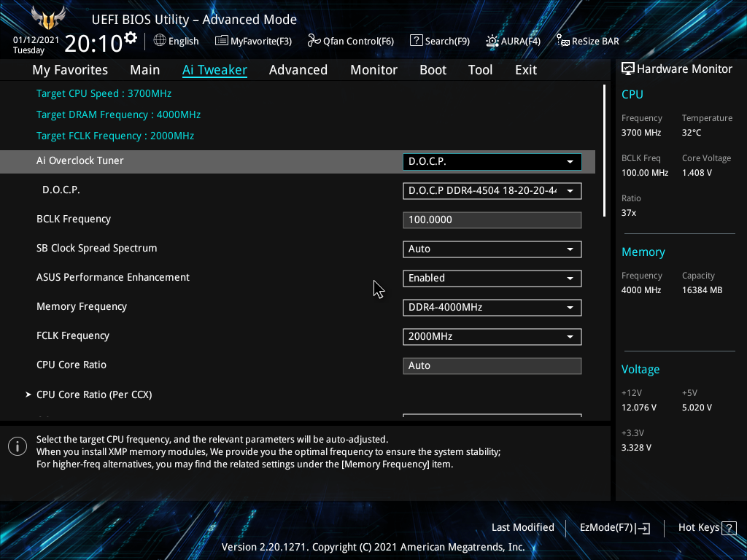Image resolution: width=747 pixels, height=560 pixels.
Task: Click the EzMode(F7) button
Action: [614, 528]
